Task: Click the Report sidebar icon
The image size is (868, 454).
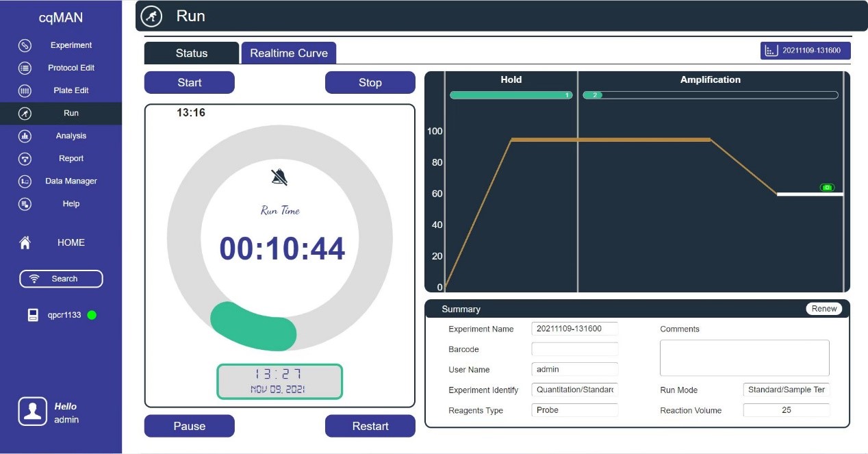Action: coord(25,158)
